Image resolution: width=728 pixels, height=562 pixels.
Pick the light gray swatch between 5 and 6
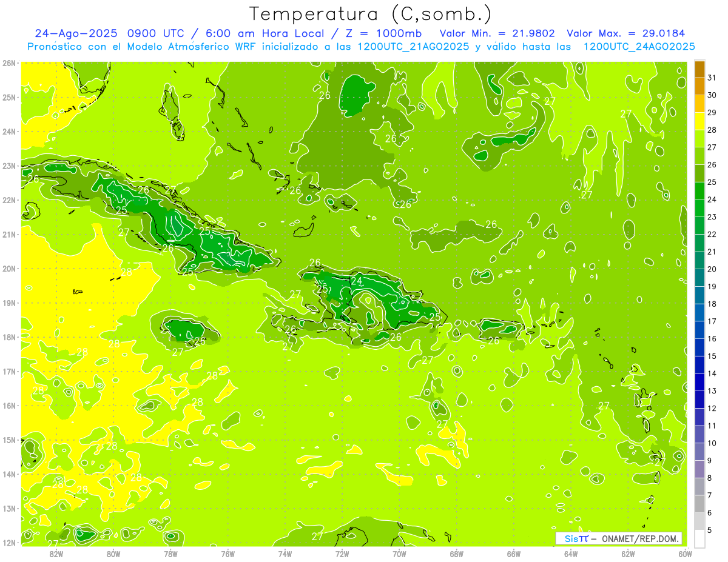(x=699, y=521)
